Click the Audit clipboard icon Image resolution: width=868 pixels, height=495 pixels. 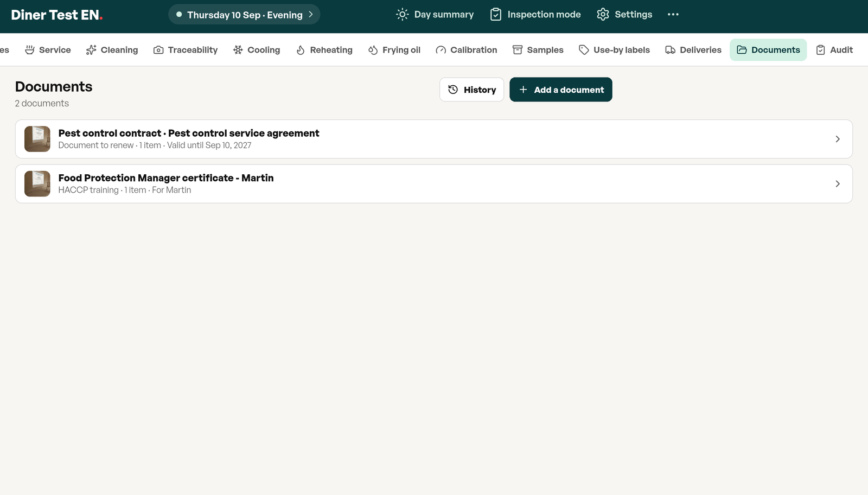coord(821,50)
